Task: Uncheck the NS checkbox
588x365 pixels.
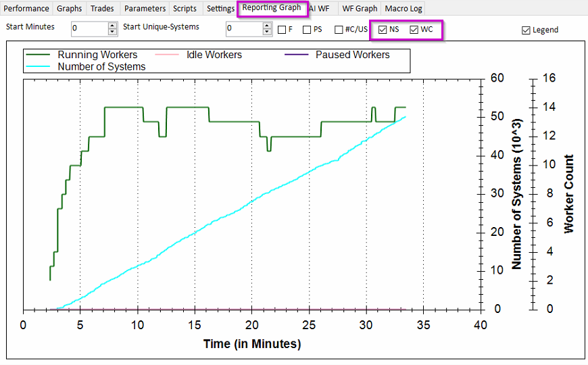Action: click(383, 30)
